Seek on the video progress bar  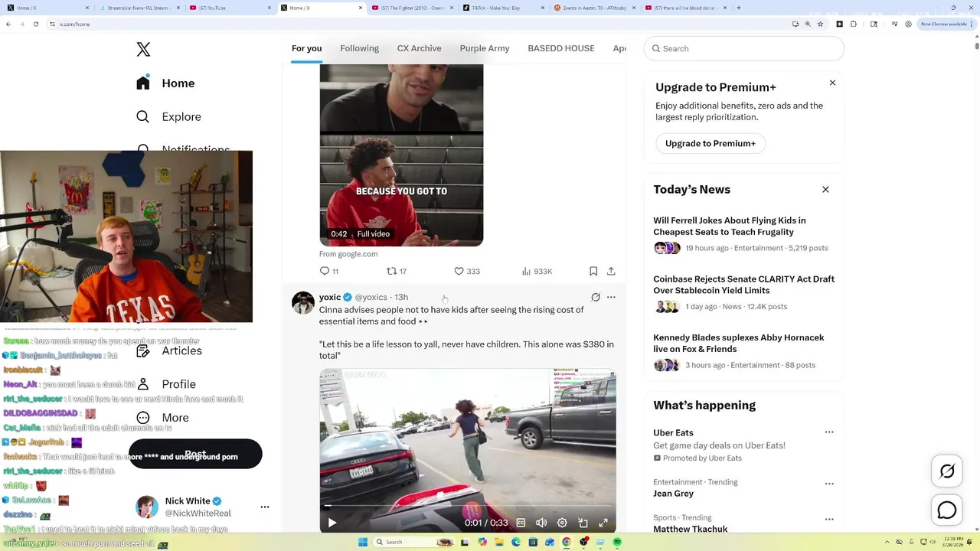point(467,506)
